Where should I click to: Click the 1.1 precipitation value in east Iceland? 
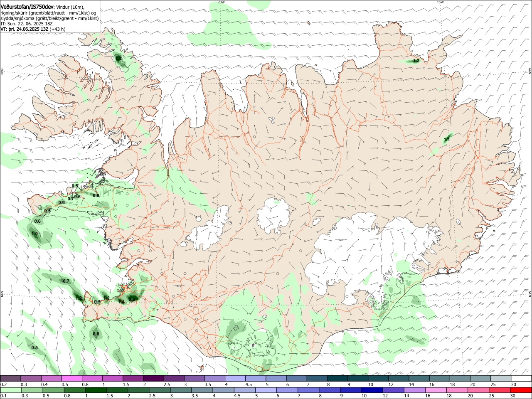[447, 139]
